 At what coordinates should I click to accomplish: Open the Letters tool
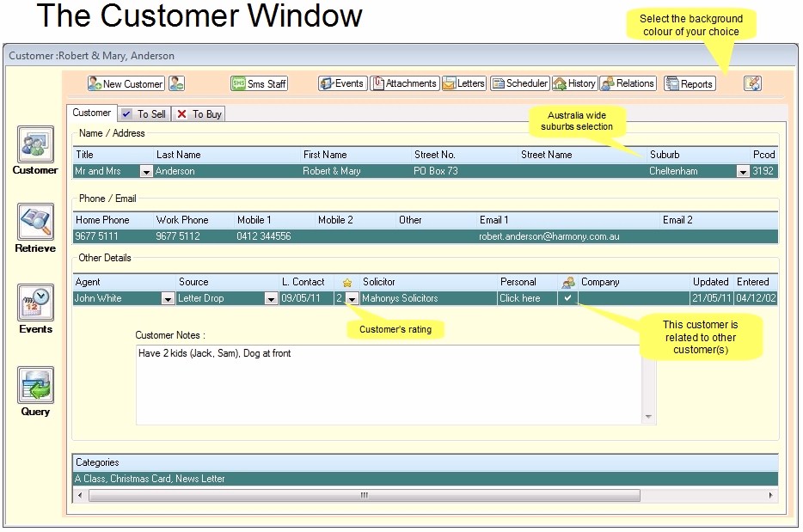pos(464,83)
